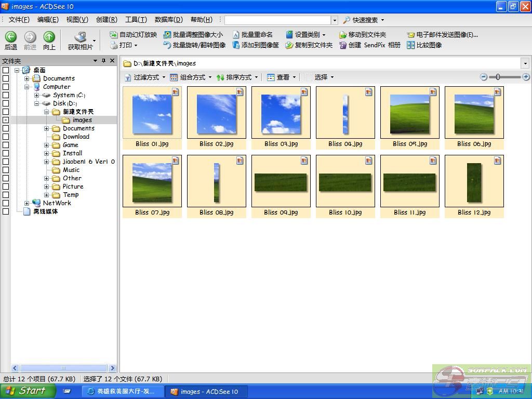Toggle the checkbox beside images folder
The width and height of the screenshot is (532, 399).
tap(6, 120)
